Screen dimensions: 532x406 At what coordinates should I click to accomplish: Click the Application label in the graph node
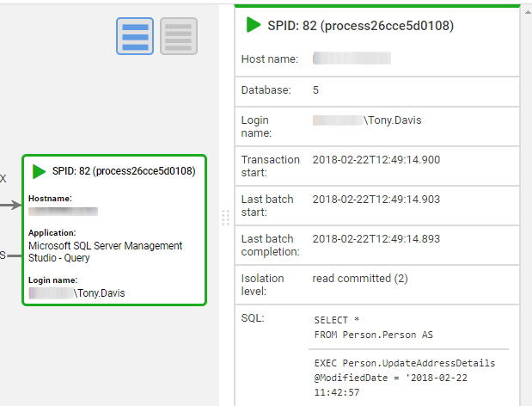pyautogui.click(x=52, y=233)
